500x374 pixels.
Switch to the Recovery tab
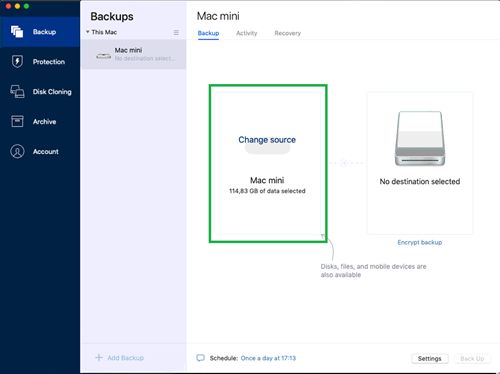click(x=288, y=33)
